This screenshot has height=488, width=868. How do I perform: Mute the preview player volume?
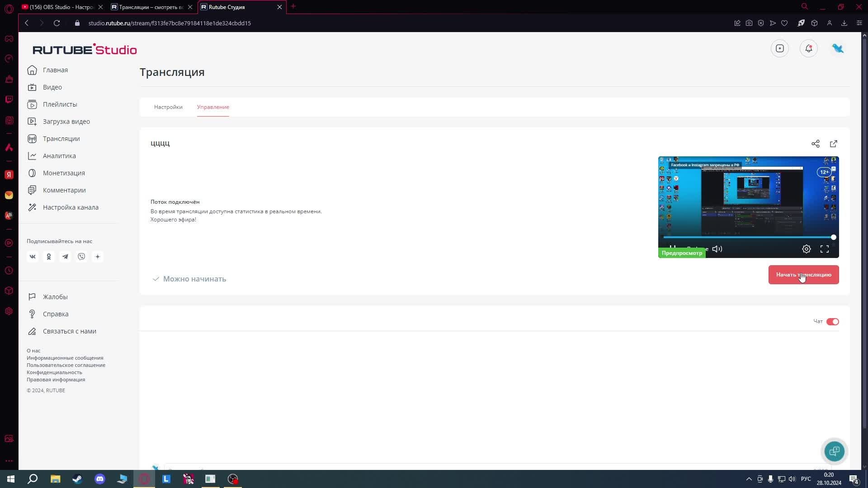(717, 249)
